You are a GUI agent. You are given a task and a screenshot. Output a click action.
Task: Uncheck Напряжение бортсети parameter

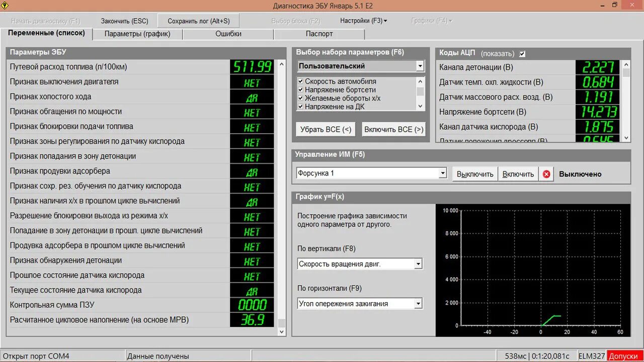click(300, 89)
